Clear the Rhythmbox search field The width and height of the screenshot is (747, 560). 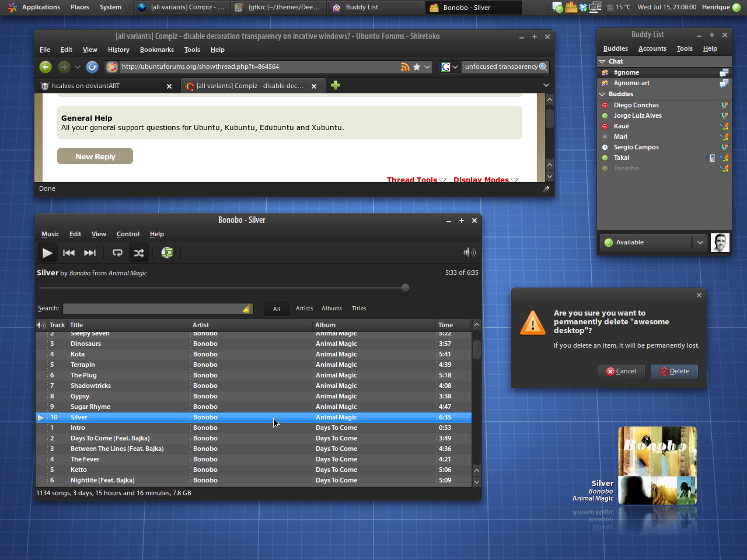(247, 309)
